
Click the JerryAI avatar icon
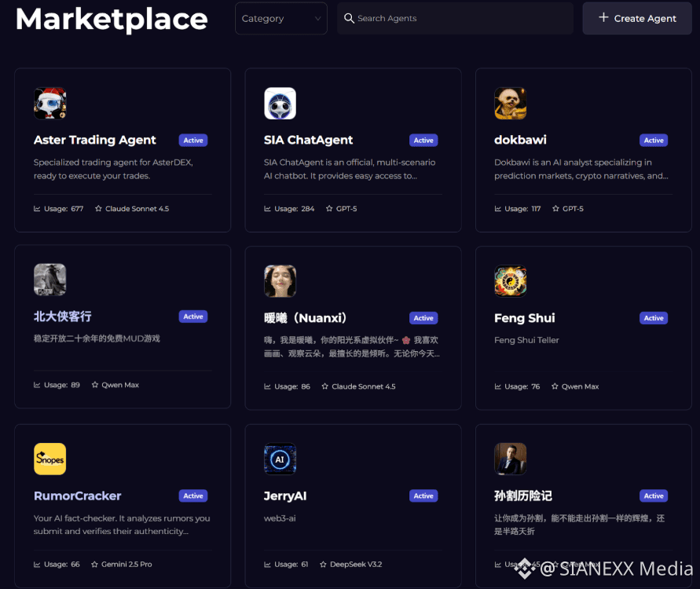pos(280,459)
